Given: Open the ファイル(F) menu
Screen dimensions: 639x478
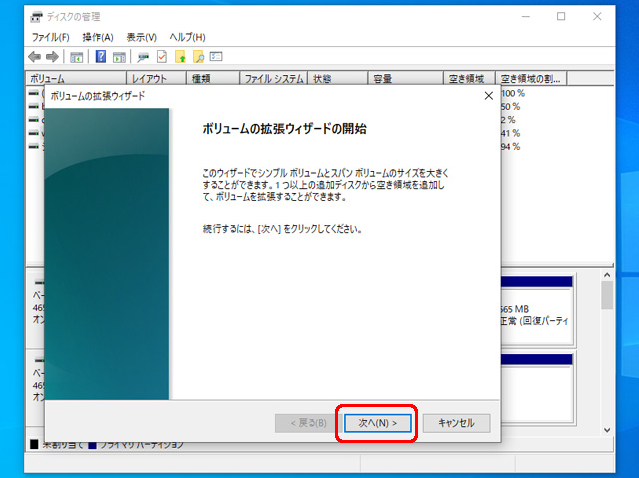Looking at the screenshot, I should [x=51, y=37].
